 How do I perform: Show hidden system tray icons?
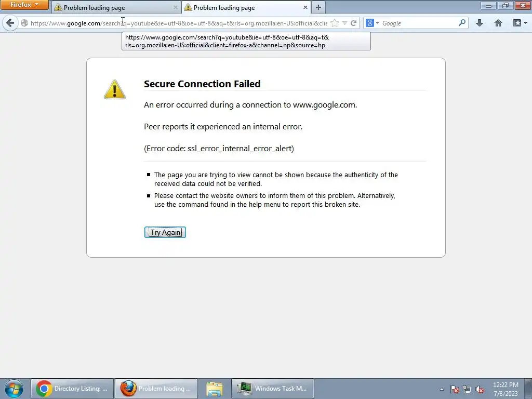(442, 389)
